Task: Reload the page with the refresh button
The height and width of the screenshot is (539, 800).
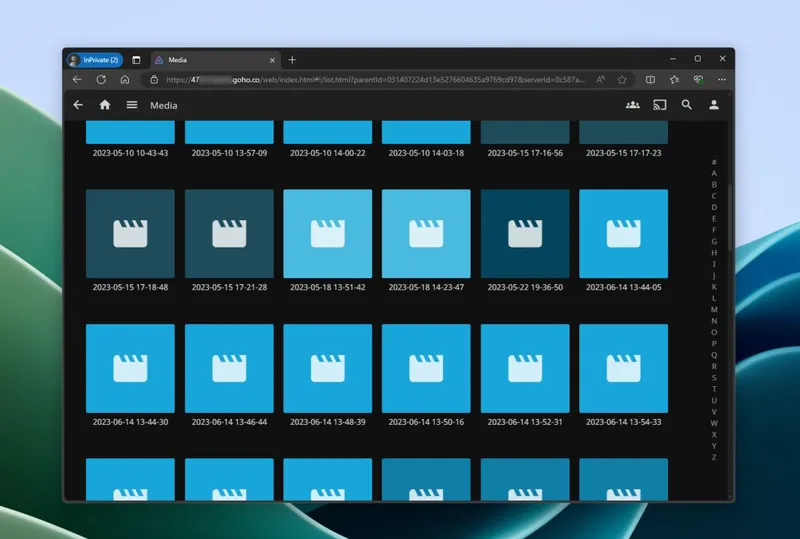Action: point(101,80)
